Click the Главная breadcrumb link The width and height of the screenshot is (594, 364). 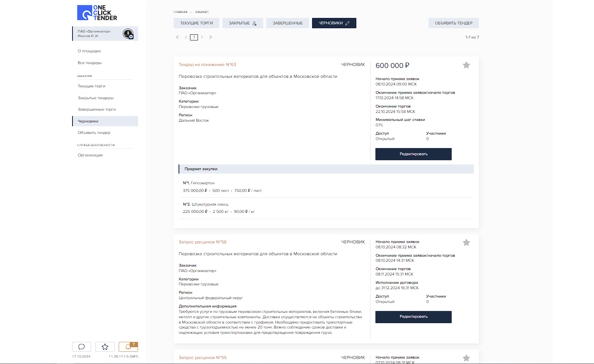[x=180, y=12]
